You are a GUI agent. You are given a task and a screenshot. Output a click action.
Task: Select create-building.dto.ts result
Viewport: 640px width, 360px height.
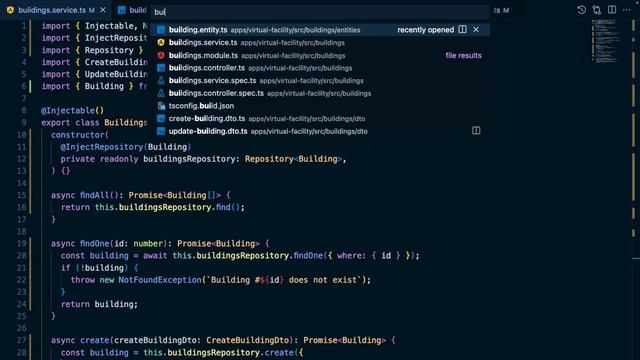[320, 118]
